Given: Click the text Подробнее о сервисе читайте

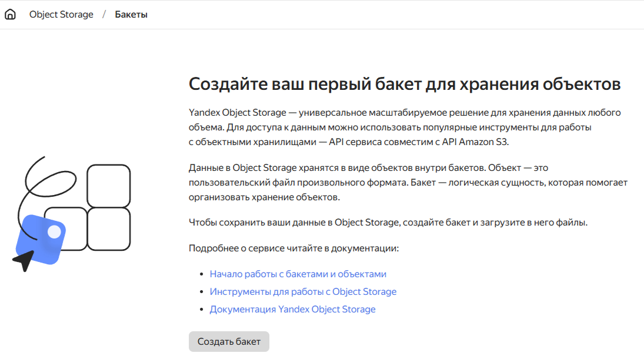Looking at the screenshot, I should [x=293, y=248].
